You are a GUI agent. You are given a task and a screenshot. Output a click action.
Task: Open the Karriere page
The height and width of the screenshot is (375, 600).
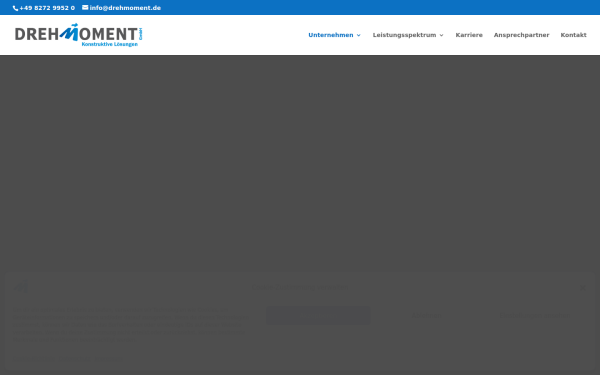(469, 35)
